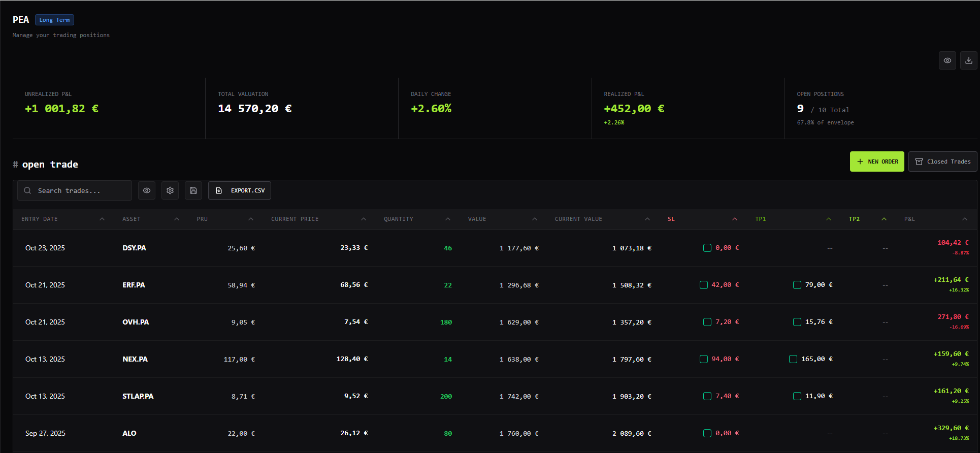The width and height of the screenshot is (980, 453).
Task: Click the NEW ORDER button
Action: click(x=877, y=161)
